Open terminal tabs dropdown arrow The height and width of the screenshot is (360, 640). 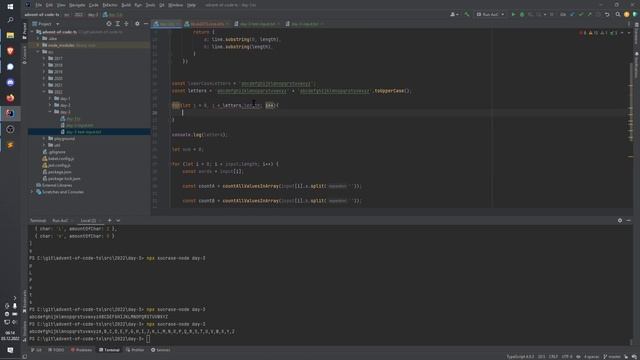[x=118, y=220]
